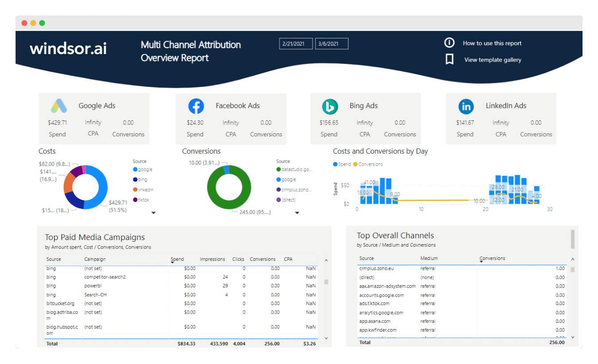Click the windsor.ai logo
The height and width of the screenshot is (364, 598).
(68, 48)
